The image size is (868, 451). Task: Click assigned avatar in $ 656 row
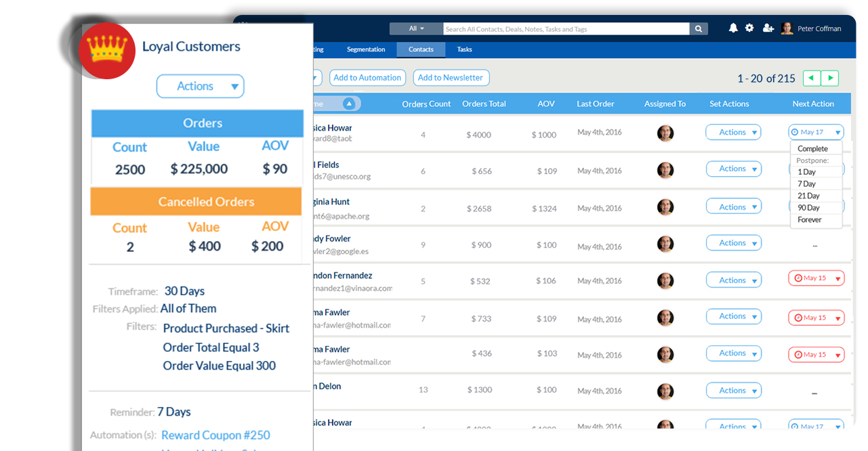tap(665, 170)
